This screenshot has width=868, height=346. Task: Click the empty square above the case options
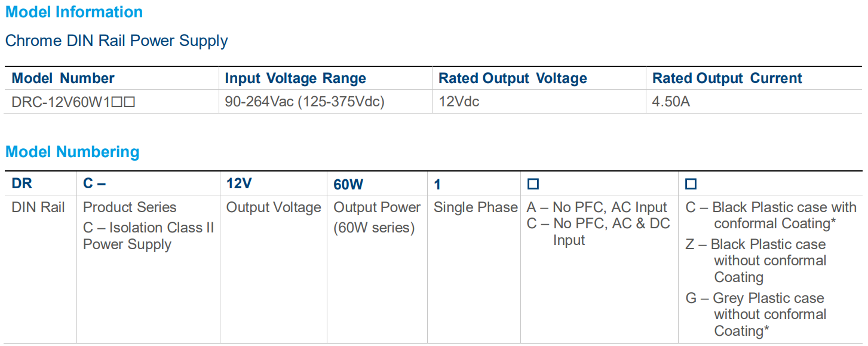(x=691, y=184)
